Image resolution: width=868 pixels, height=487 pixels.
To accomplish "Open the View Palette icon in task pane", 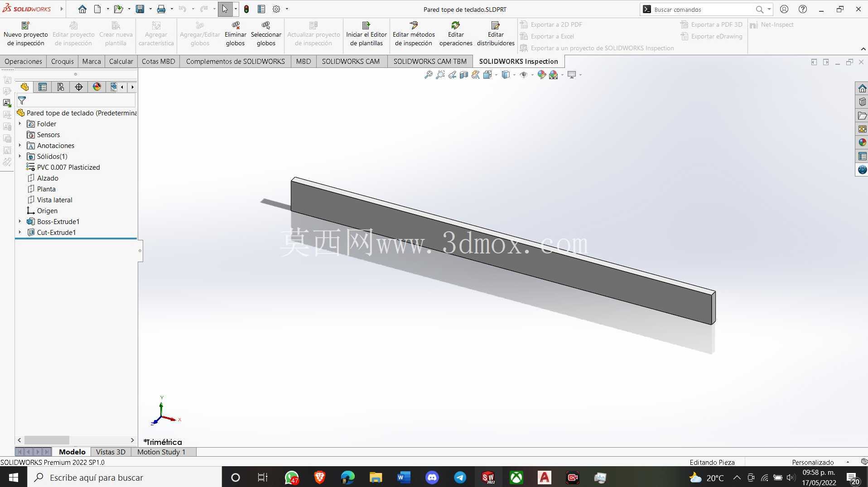I will click(x=862, y=129).
